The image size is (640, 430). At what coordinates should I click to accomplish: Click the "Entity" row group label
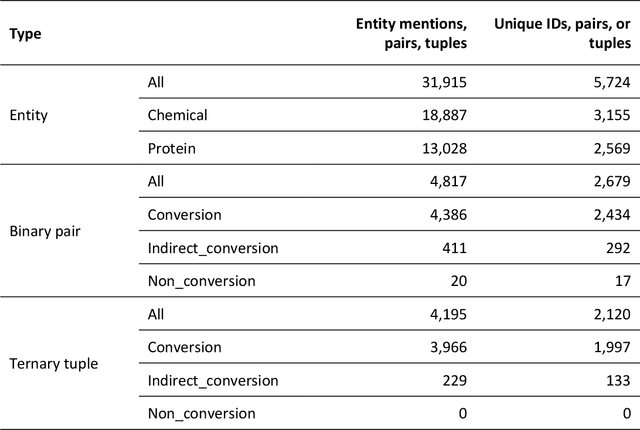29,115
